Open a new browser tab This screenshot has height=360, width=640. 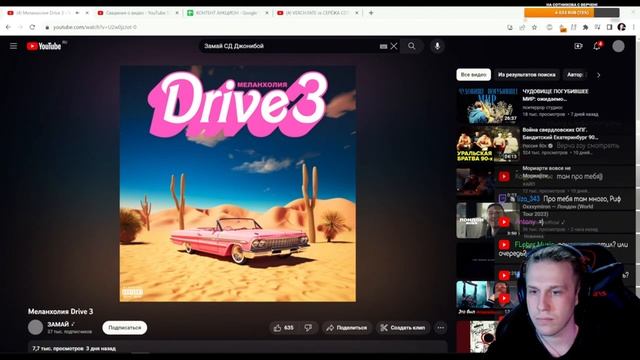click(371, 13)
